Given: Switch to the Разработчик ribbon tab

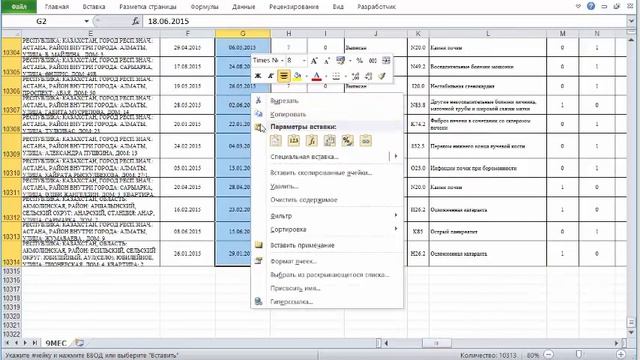Looking at the screenshot, I should coord(376,7).
